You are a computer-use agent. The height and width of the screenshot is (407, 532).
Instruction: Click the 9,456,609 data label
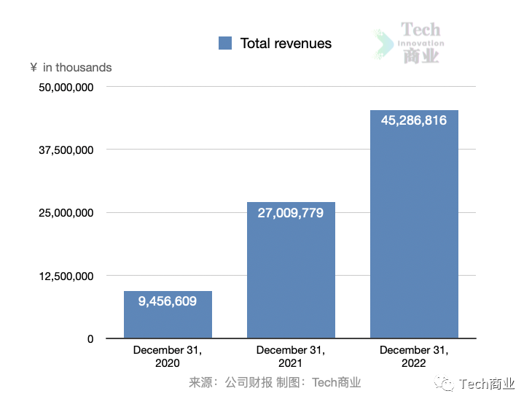[168, 301]
